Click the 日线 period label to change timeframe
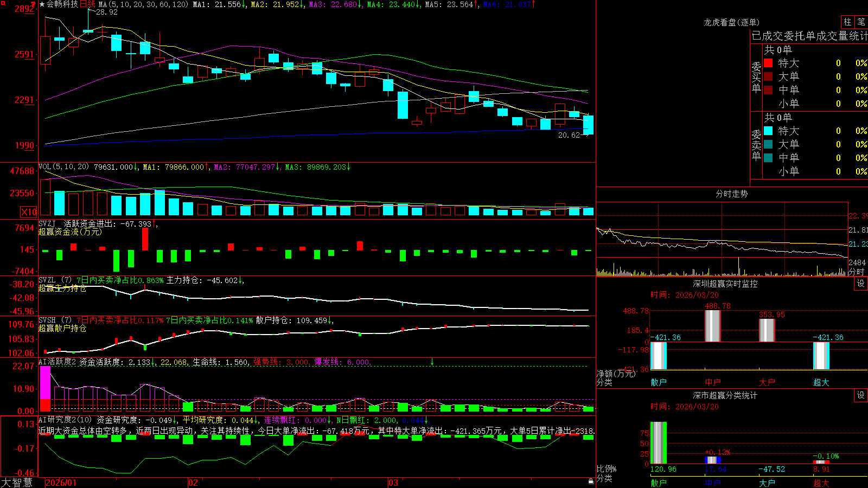Viewport: 868px width, 488px height. tap(87, 4)
